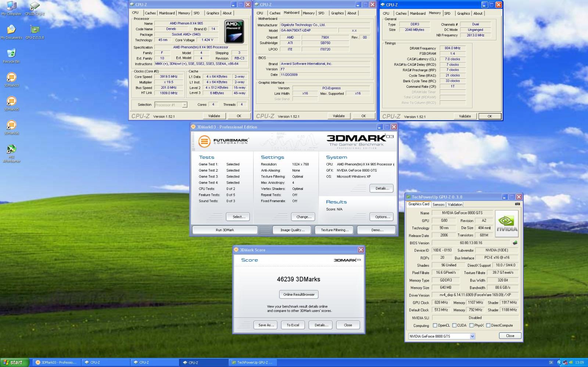Viewport: 588px width, 367px height.
Task: Click NVIDIA logo in GPU-Z
Action: [x=507, y=223]
